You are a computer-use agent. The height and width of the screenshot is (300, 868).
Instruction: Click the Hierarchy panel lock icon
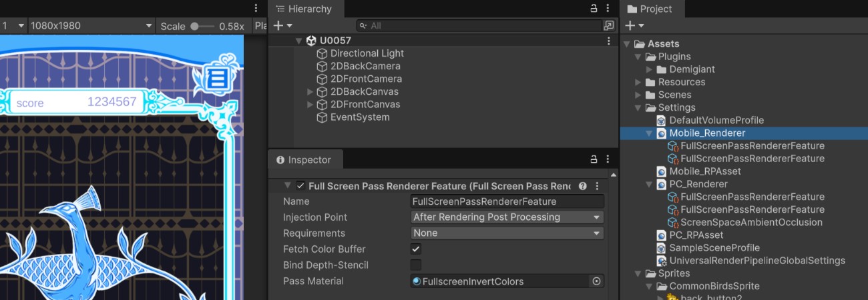594,9
